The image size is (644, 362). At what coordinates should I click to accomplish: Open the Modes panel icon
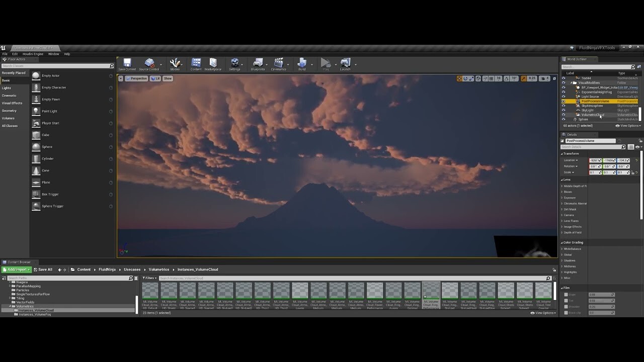tap(176, 63)
